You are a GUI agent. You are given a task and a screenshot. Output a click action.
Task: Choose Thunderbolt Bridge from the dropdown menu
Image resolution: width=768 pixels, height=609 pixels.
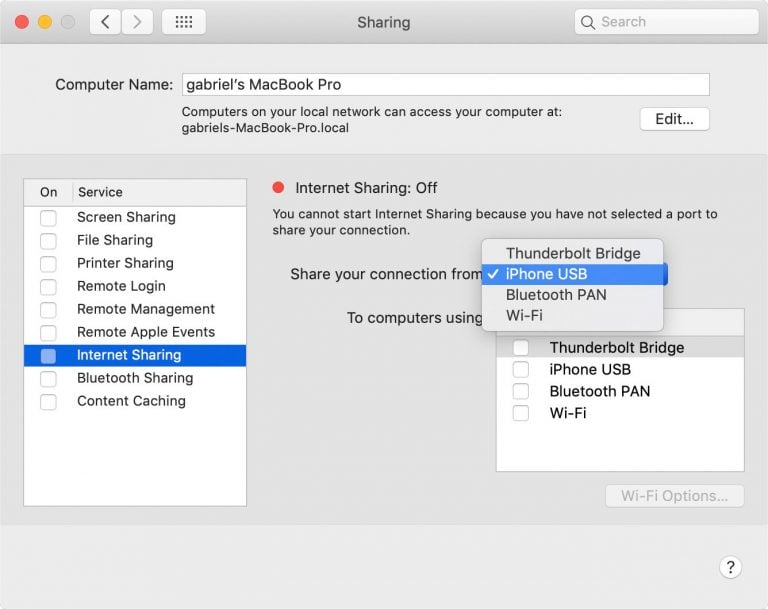click(x=572, y=253)
